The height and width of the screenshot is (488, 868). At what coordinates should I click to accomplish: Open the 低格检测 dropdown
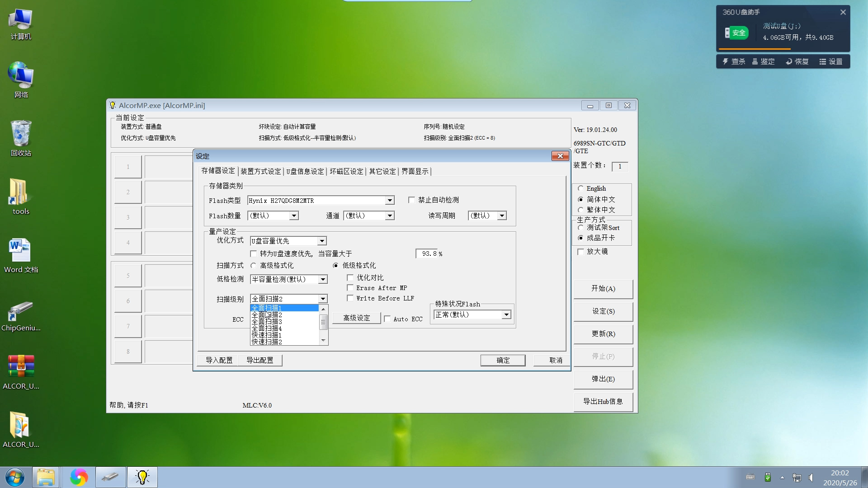[x=323, y=279]
